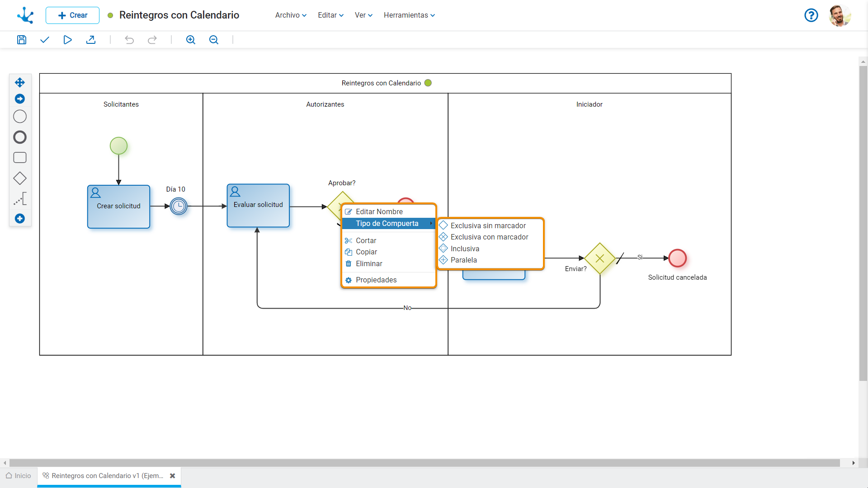This screenshot has height=488, width=868.
Task: Click the validate checkmark icon
Action: (44, 40)
